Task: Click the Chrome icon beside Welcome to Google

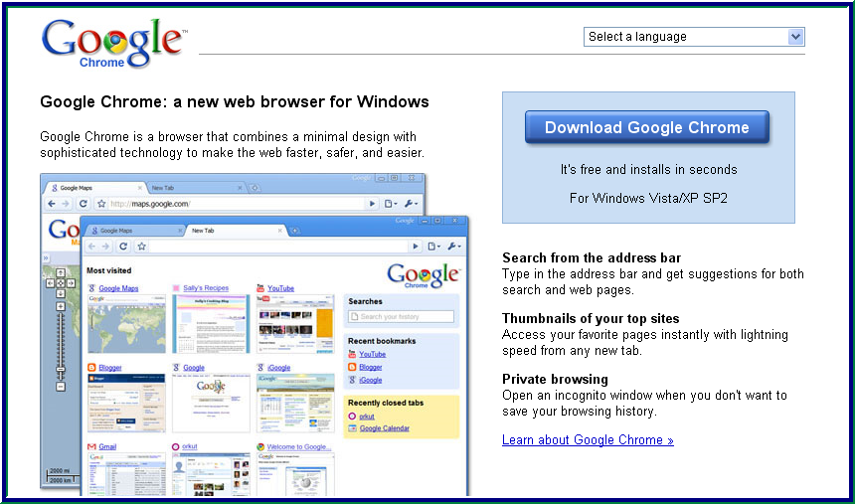Action: point(260,446)
